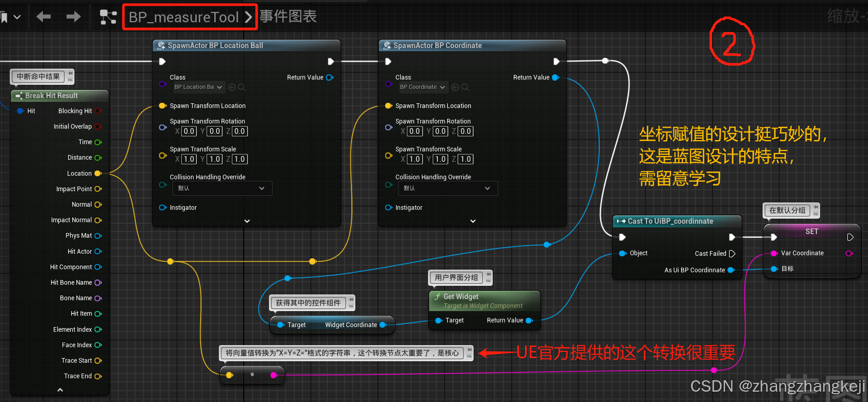
Task: Open Collision Handling Override dropdown in Location Ball node
Action: pos(223,188)
